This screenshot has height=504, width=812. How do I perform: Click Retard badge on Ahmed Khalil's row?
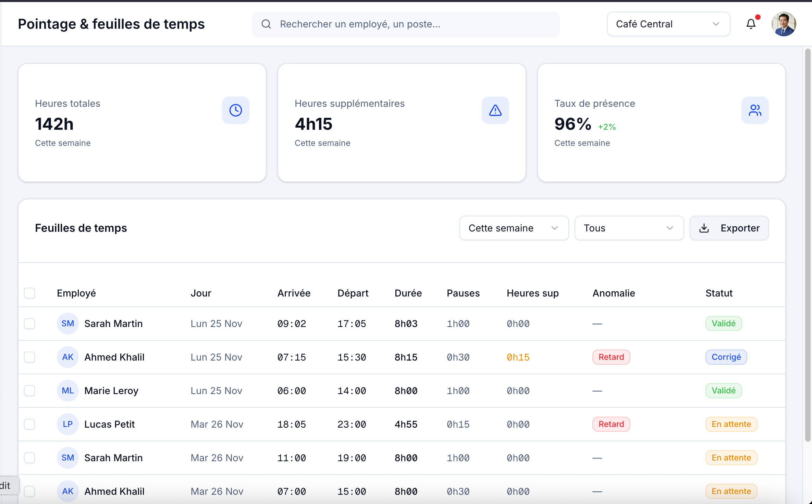611,357
